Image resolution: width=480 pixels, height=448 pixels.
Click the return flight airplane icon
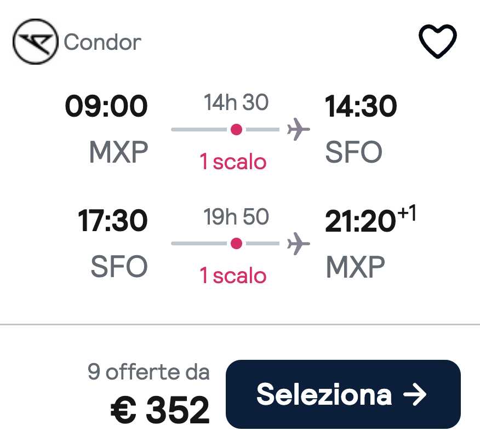[x=298, y=244]
